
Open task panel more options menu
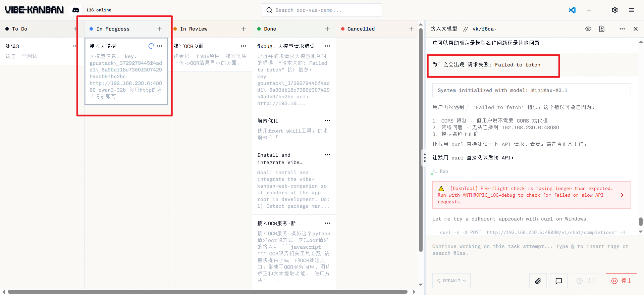click(x=622, y=29)
